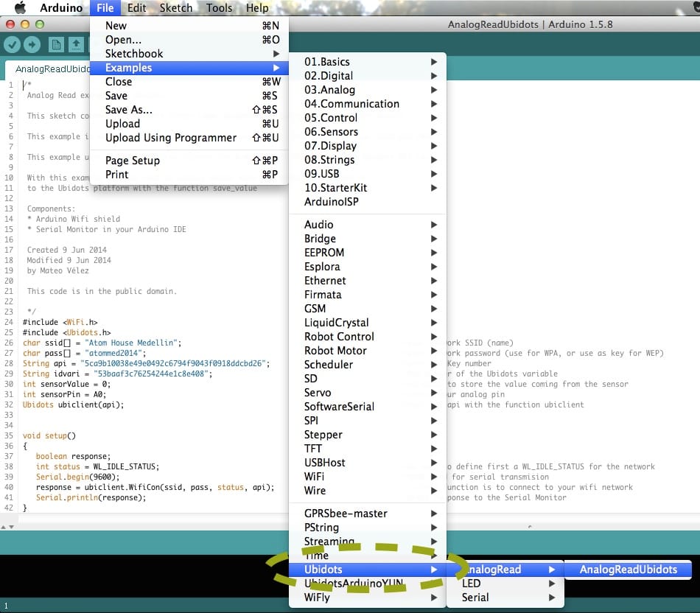Viewport: 700px width, 613px height.
Task: Expand the Sketchbook submenu arrow
Action: pos(276,54)
